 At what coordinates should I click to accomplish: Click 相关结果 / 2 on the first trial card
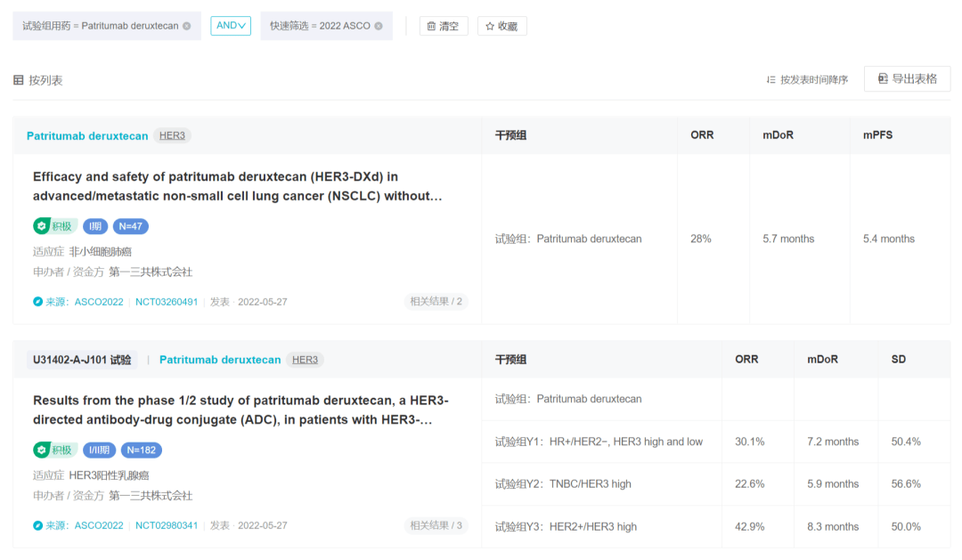point(436,301)
